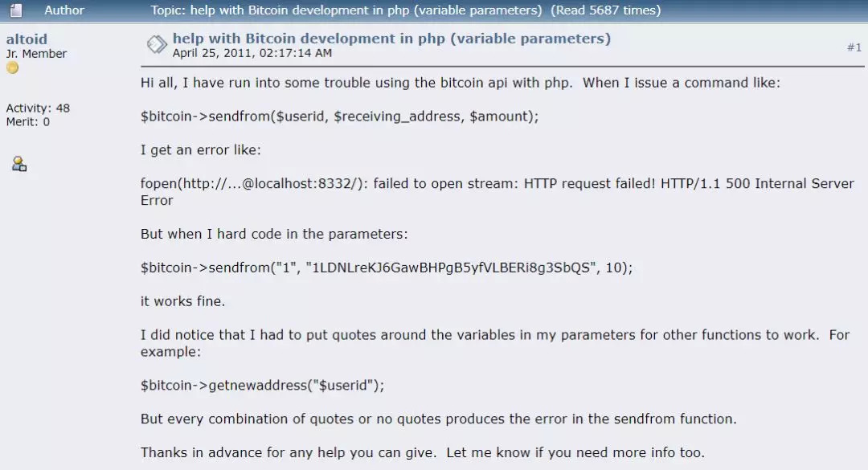This screenshot has width=868, height=470.
Task: Open altoid's profile via the user icon
Action: tap(19, 164)
